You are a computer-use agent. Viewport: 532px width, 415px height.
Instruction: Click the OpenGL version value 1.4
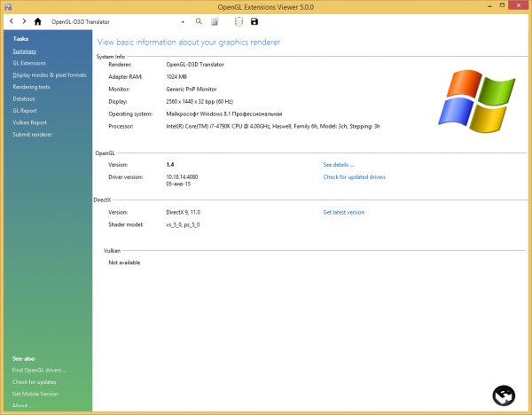click(x=170, y=165)
